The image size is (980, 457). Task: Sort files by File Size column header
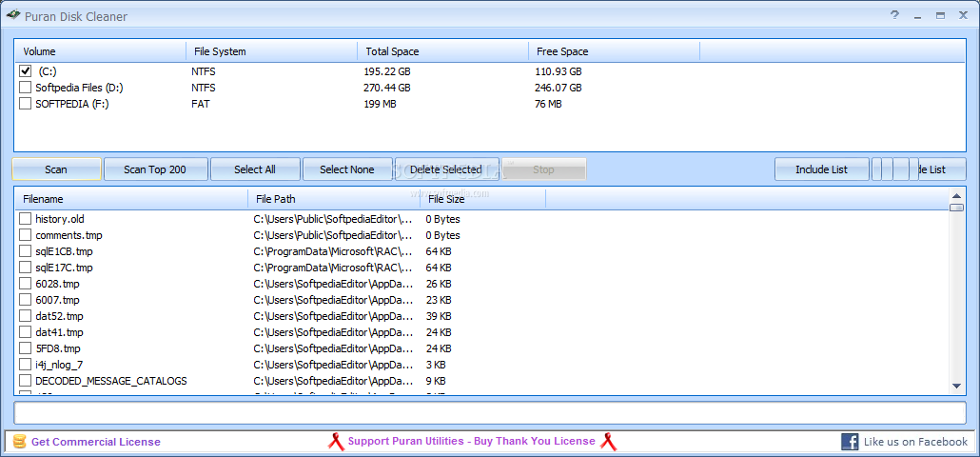point(482,199)
